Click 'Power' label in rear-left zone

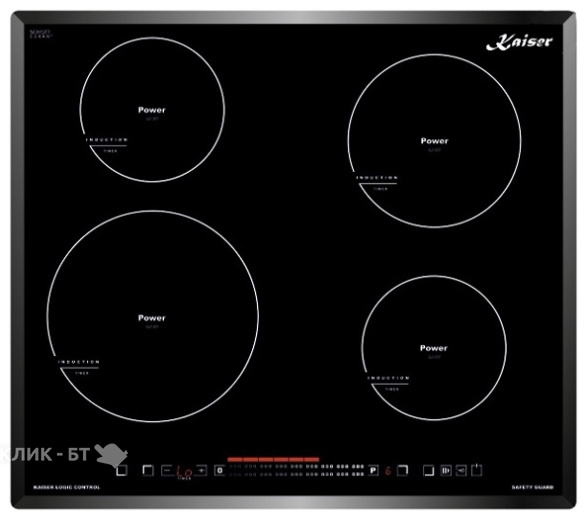[152, 110]
